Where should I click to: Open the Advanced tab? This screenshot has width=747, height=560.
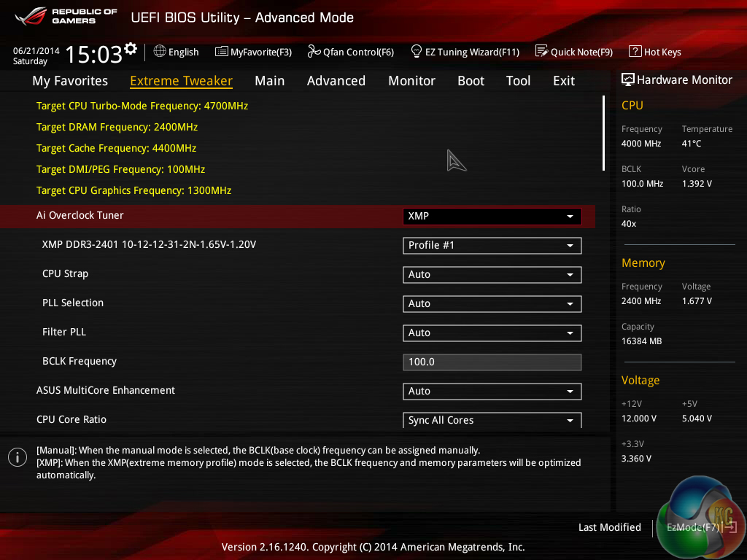tap(336, 81)
